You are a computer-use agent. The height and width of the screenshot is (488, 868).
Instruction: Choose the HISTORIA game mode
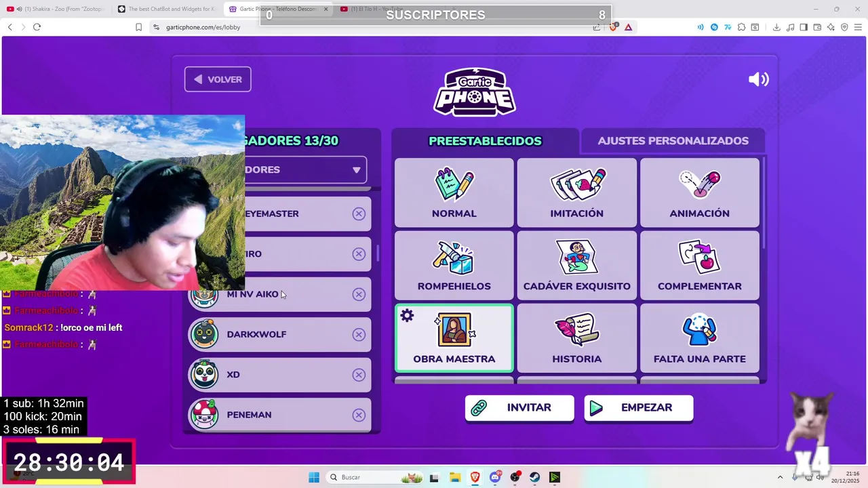click(577, 338)
